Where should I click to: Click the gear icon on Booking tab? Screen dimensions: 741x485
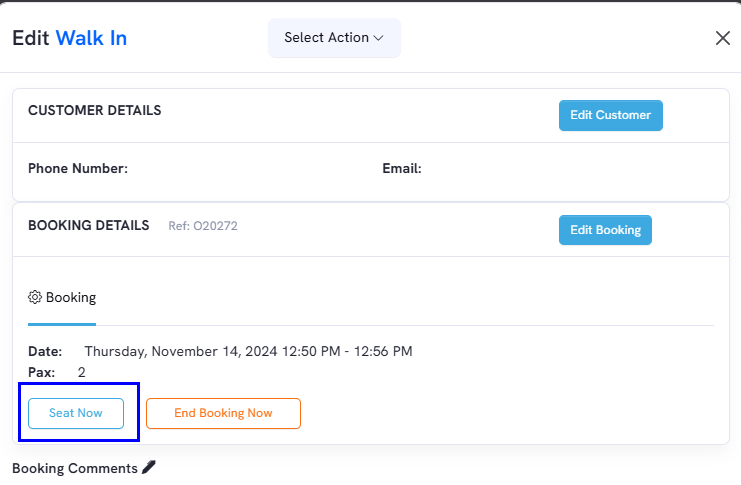[x=34, y=297]
